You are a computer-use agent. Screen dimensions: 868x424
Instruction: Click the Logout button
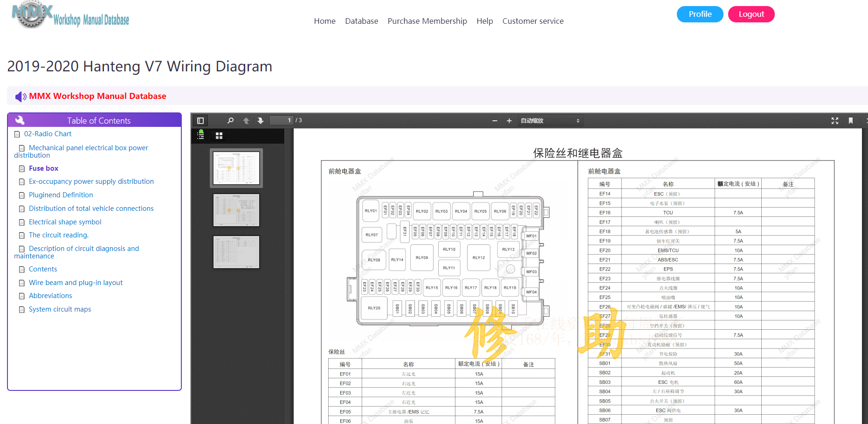(751, 14)
